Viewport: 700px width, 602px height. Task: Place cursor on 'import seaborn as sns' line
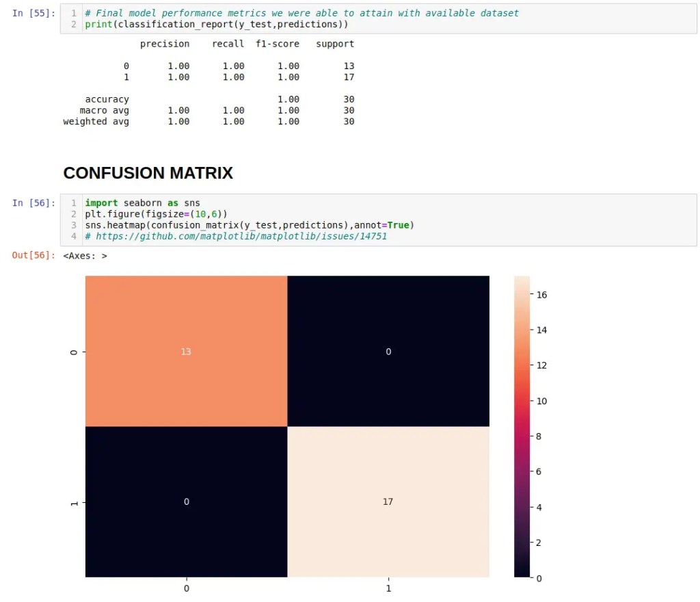(x=142, y=202)
